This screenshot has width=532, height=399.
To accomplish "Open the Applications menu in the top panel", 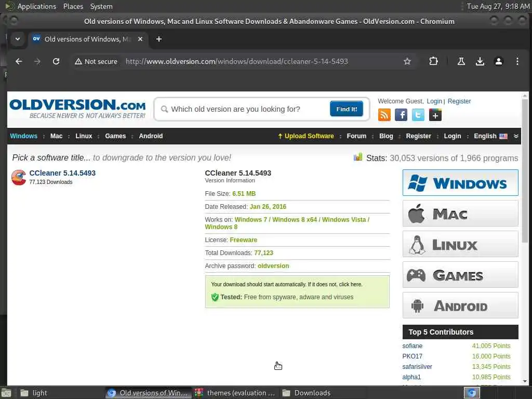I will click(x=37, y=6).
